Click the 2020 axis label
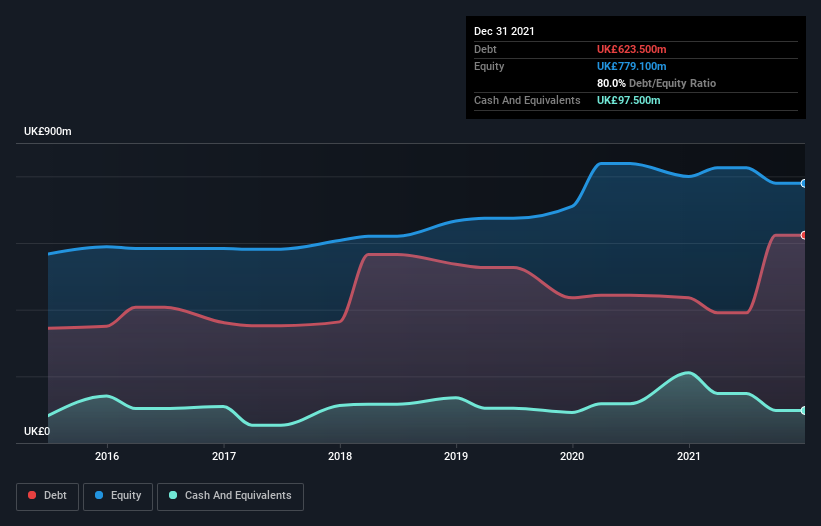The height and width of the screenshot is (526, 821). coord(572,456)
